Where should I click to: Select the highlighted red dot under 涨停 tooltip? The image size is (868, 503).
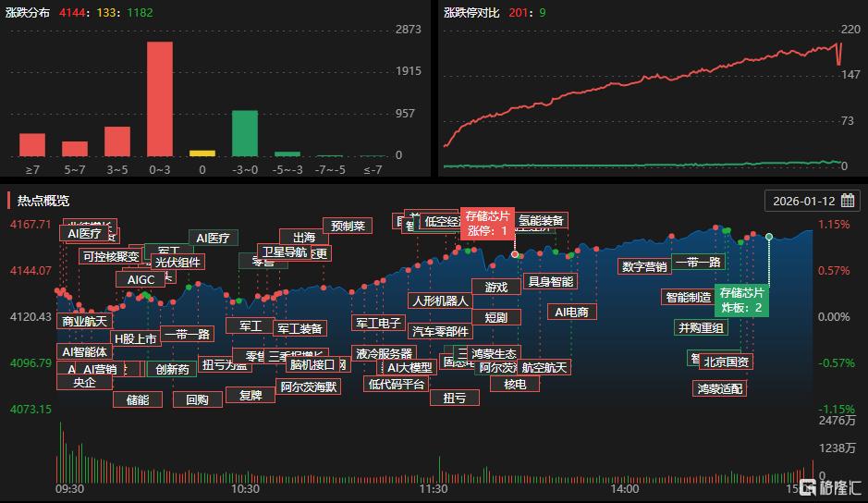(x=515, y=254)
